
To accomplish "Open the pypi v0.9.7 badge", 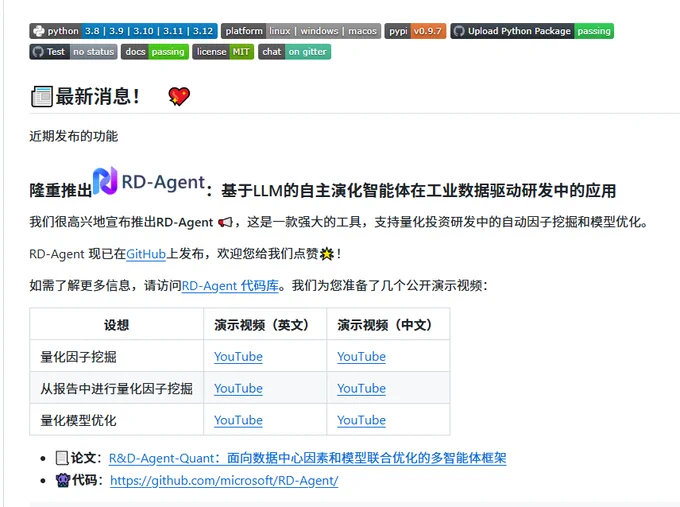I will 415,31.
